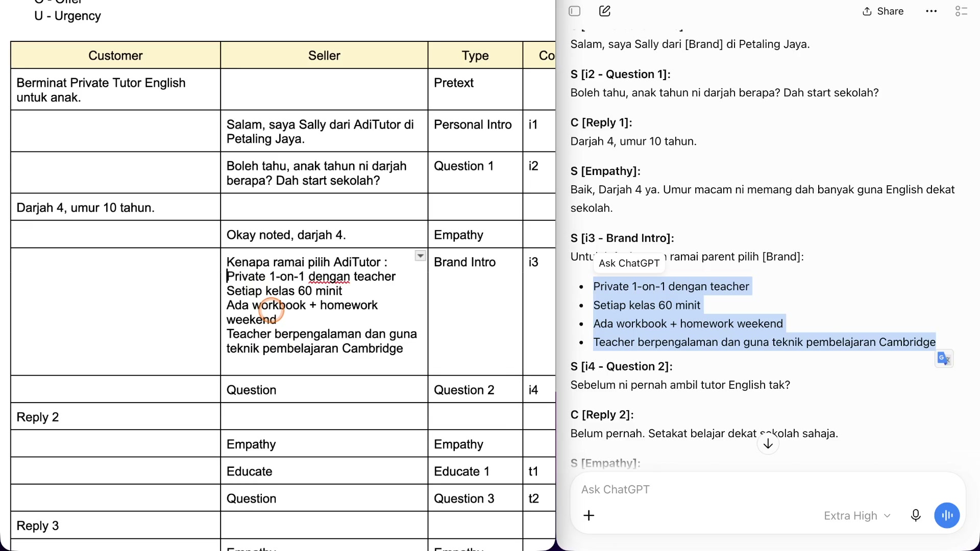This screenshot has width=980, height=551.
Task: Click the microphone dictation icon
Action: pyautogui.click(x=916, y=515)
